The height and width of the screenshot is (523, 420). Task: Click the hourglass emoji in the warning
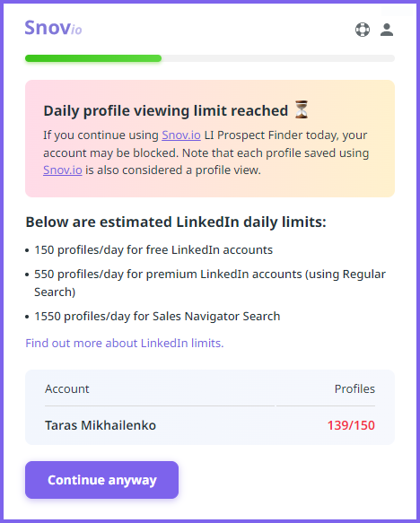tap(302, 109)
